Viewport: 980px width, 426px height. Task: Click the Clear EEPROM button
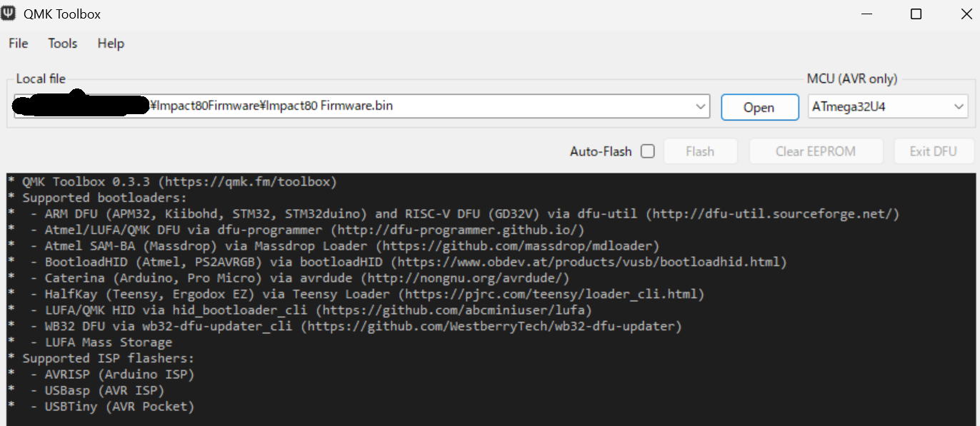click(x=815, y=151)
